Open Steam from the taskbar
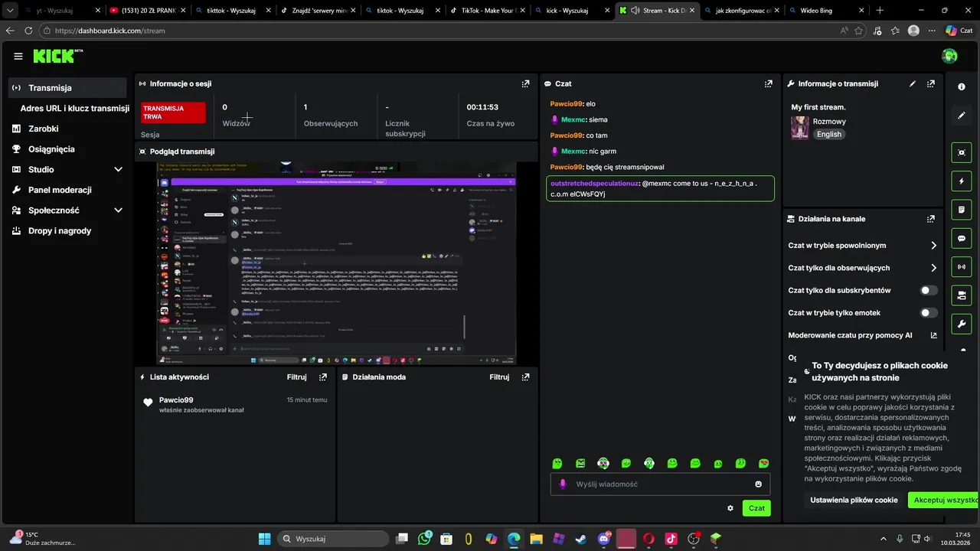Screen dimensions: 980x551 (581, 539)
